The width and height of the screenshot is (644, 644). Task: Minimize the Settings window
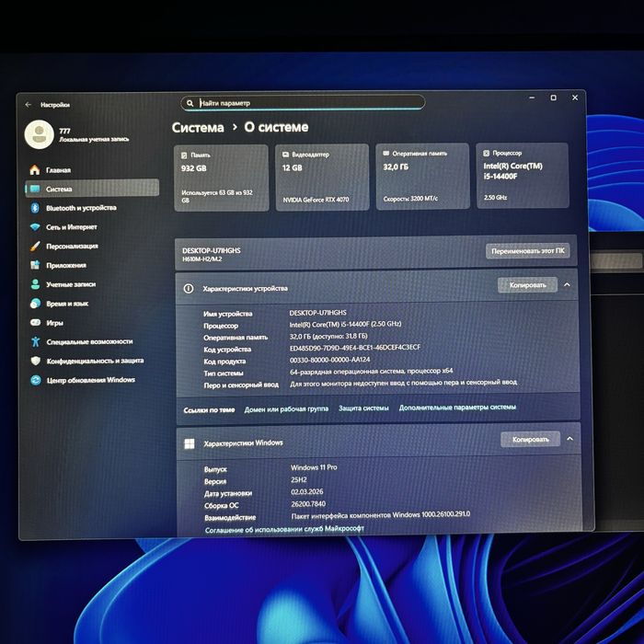pyautogui.click(x=532, y=98)
